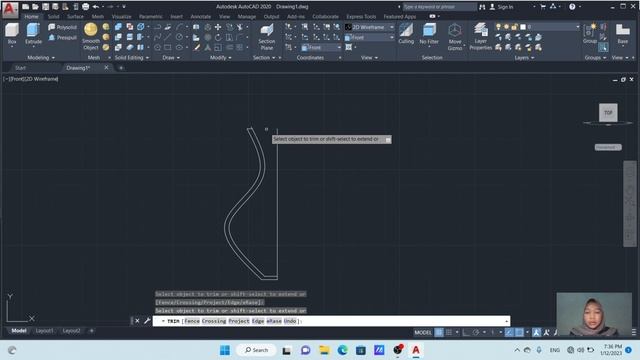Click the Smooth Object mesh tool
This screenshot has height=360, width=640.
[x=91, y=36]
